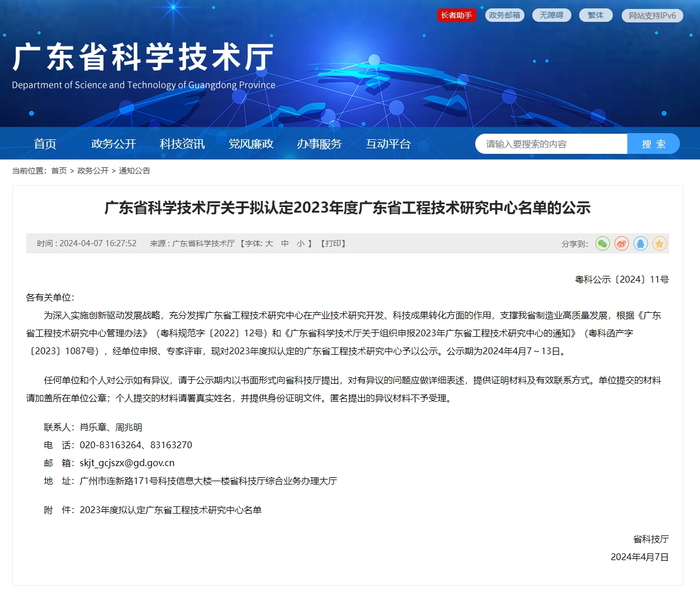
Task: Open the 互动平台 navigation menu
Action: (388, 144)
